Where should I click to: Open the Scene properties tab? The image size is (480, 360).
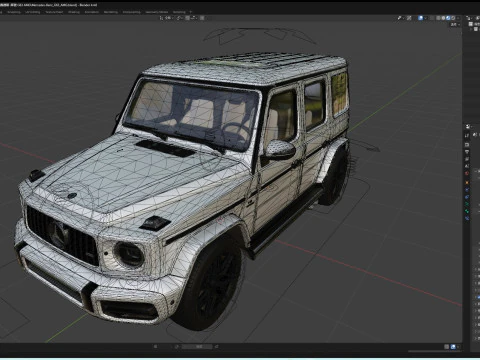(467, 166)
